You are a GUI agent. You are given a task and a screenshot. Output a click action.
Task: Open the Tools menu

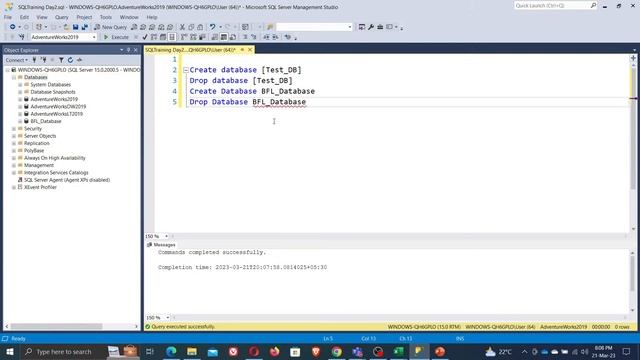point(106,17)
